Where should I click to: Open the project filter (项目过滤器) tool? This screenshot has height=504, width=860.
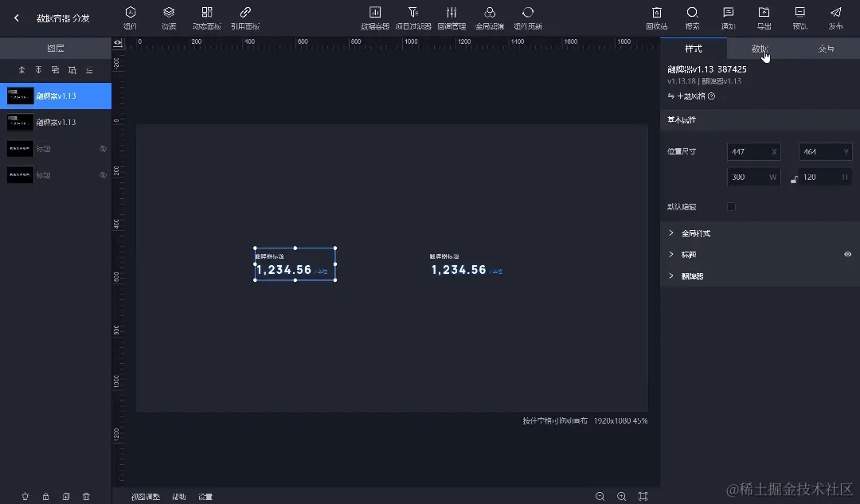413,18
